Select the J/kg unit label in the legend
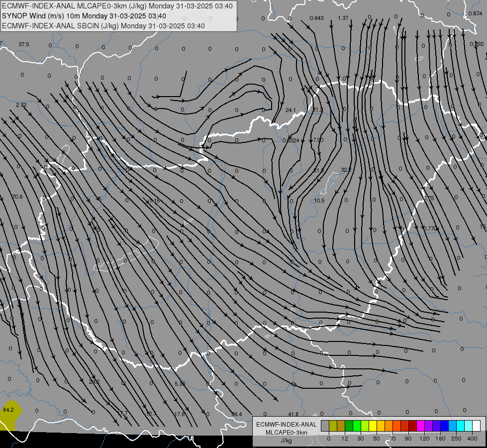Viewport: 487px width, 448px height. point(286,441)
